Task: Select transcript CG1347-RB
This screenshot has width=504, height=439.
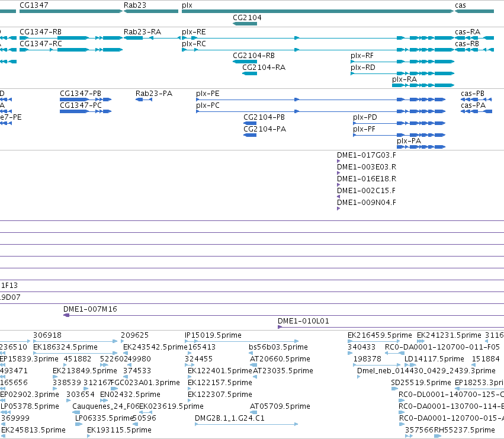Action: (x=71, y=38)
